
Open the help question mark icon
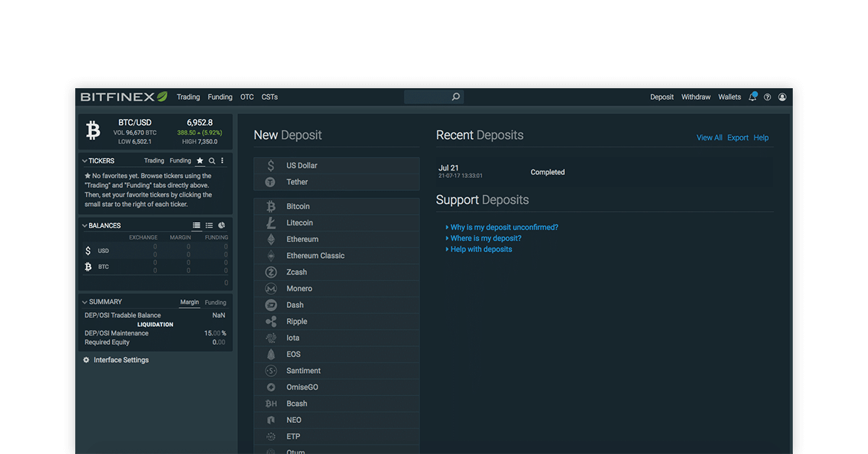pos(767,97)
